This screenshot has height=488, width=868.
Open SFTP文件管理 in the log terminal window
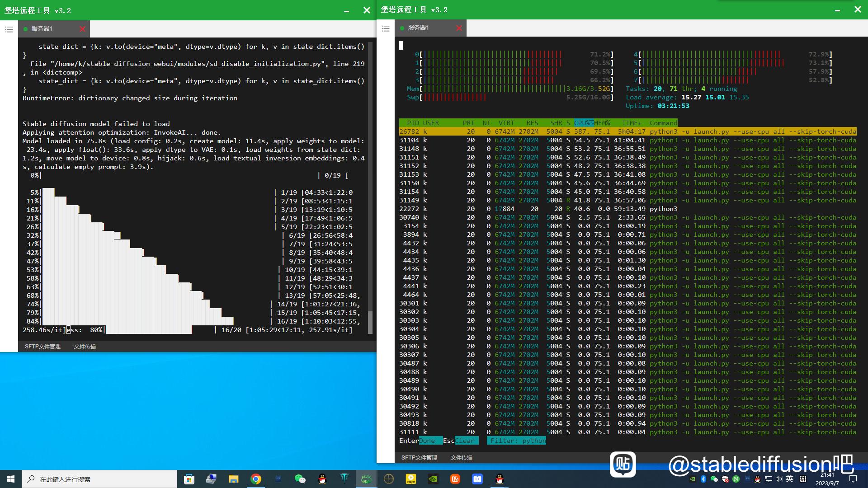tap(42, 347)
